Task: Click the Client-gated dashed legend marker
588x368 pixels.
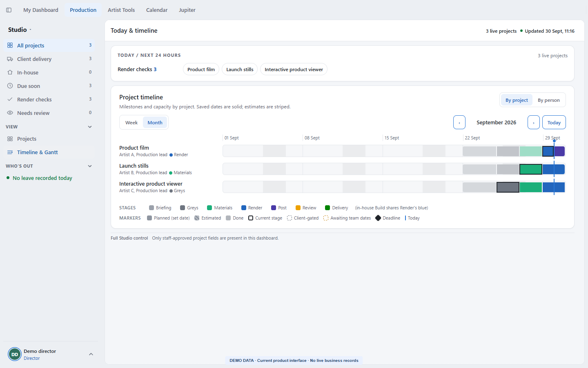Action: click(x=290, y=218)
